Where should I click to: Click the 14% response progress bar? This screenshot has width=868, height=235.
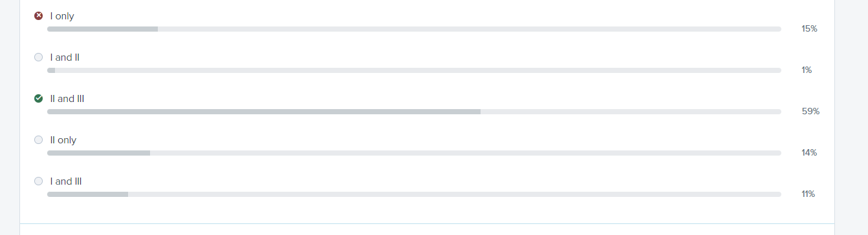point(414,153)
